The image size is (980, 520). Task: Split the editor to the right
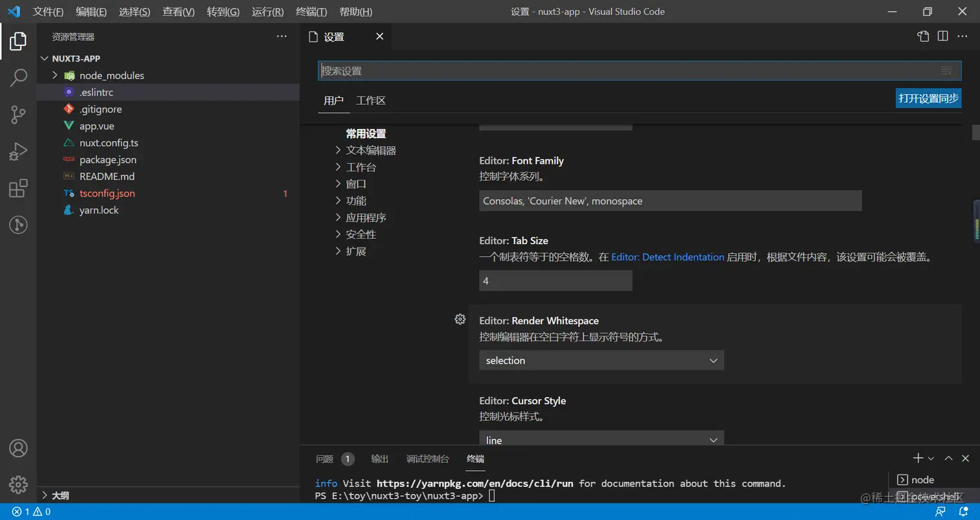click(943, 36)
